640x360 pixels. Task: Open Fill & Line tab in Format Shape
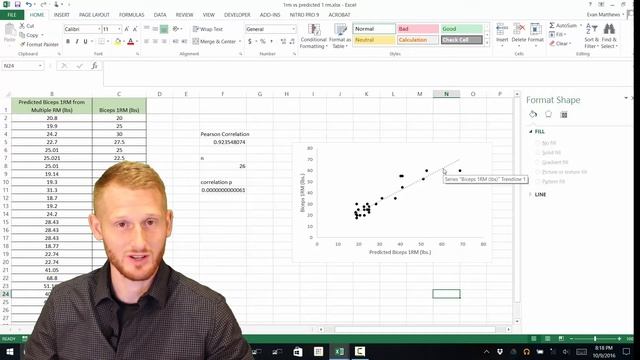533,114
